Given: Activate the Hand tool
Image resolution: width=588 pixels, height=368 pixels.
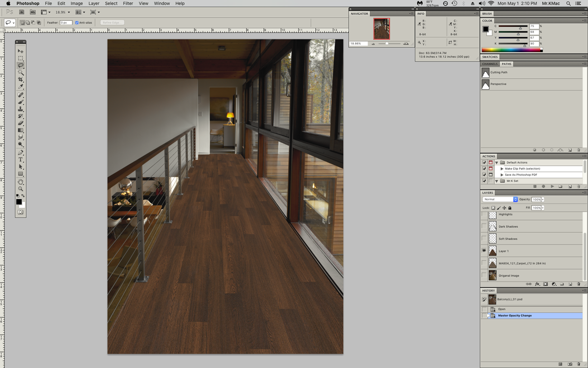Looking at the screenshot, I should click(20, 182).
